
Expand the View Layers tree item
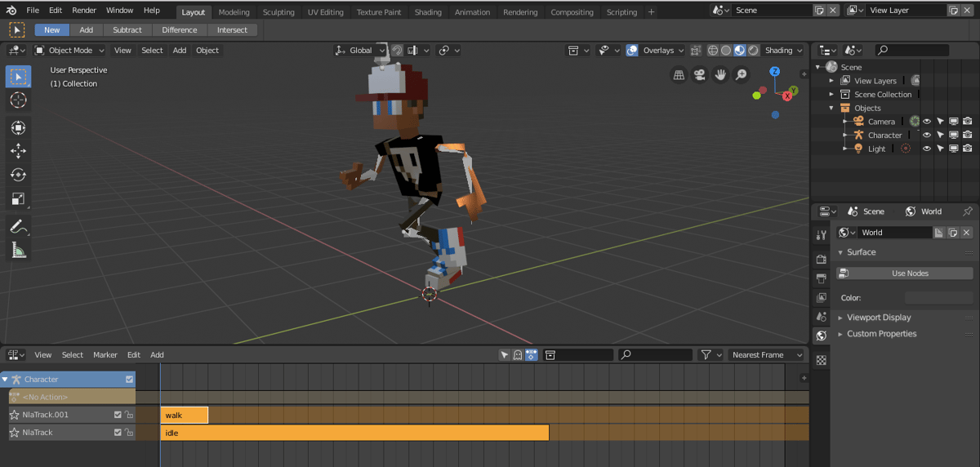832,81
